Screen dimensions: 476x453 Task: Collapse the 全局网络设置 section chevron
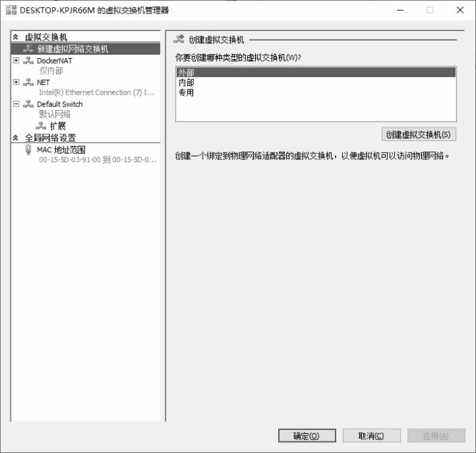(16, 138)
